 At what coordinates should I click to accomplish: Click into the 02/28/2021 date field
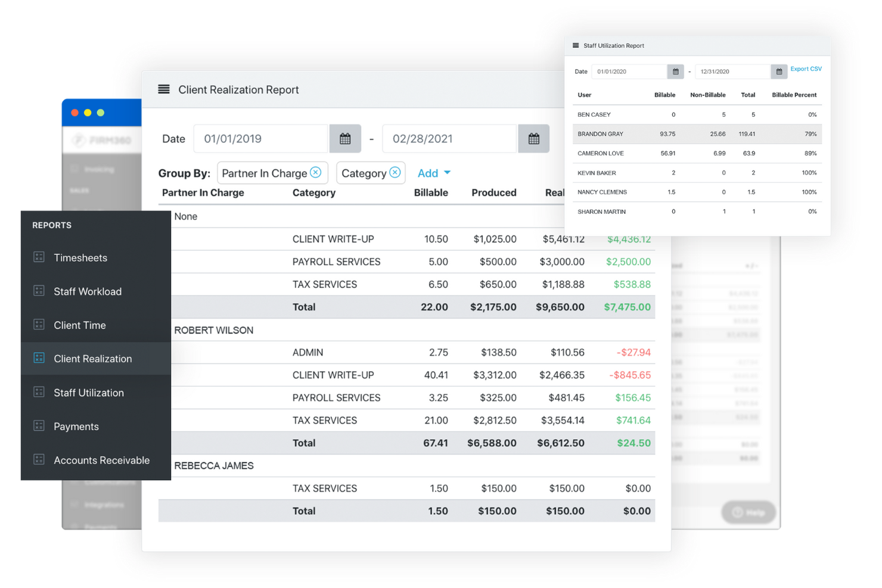pyautogui.click(x=449, y=138)
